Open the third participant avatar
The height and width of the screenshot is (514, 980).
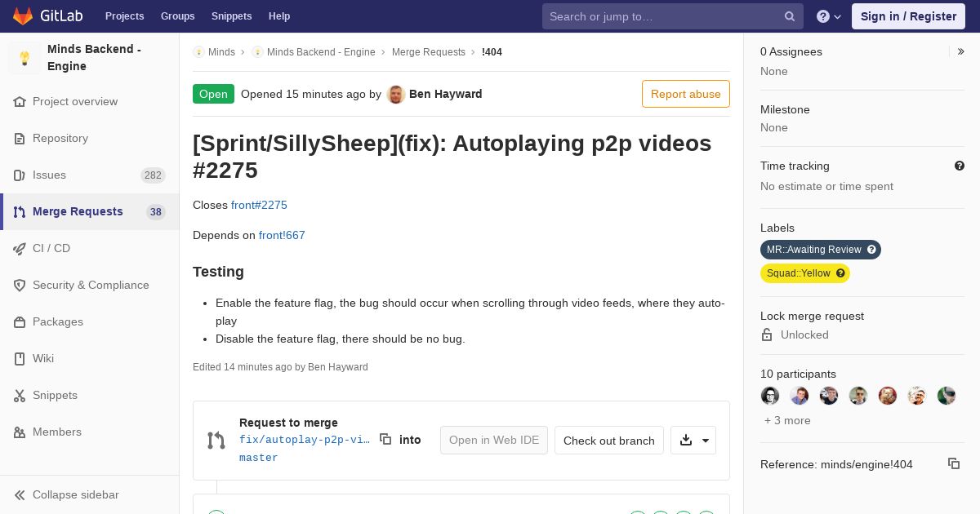pyautogui.click(x=829, y=396)
